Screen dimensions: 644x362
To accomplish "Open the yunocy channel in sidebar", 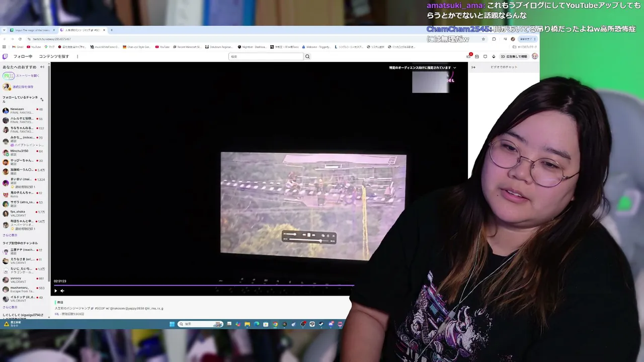I will (x=23, y=279).
